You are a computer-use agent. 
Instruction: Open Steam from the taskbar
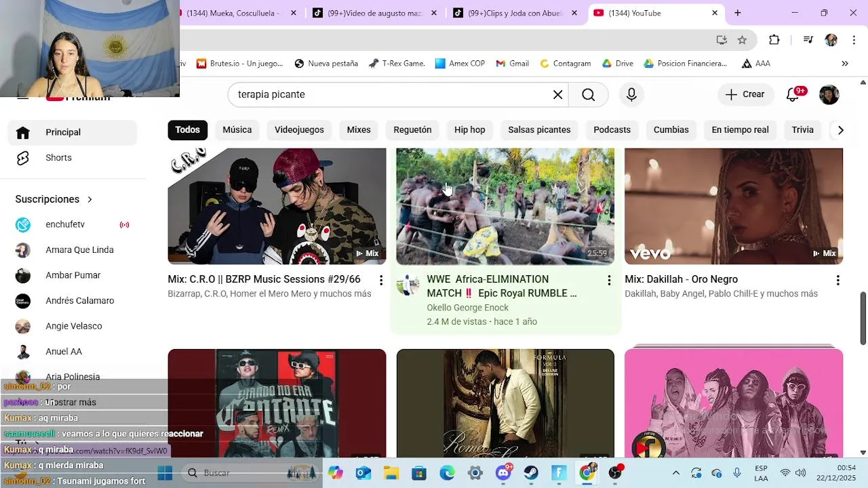[x=531, y=472]
